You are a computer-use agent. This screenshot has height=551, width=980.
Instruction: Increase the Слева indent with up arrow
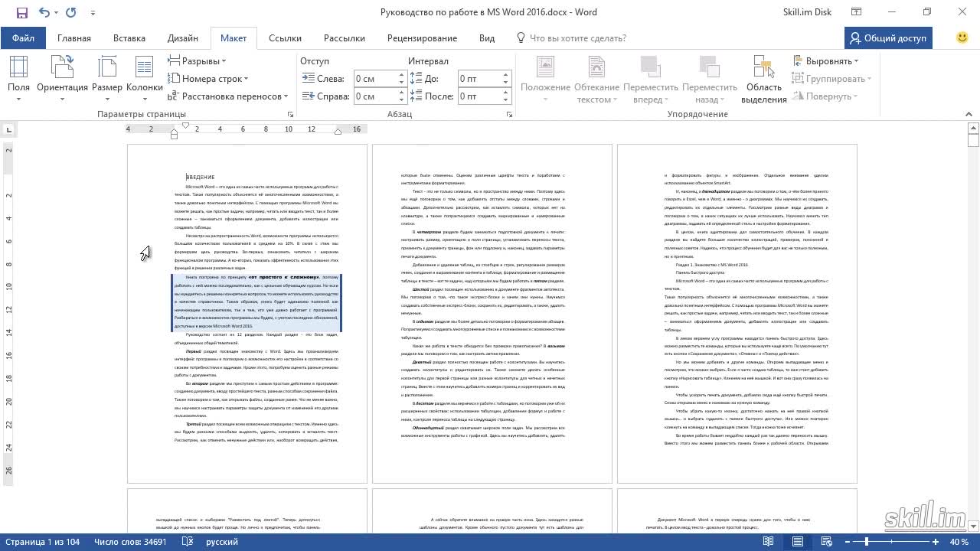(x=401, y=75)
